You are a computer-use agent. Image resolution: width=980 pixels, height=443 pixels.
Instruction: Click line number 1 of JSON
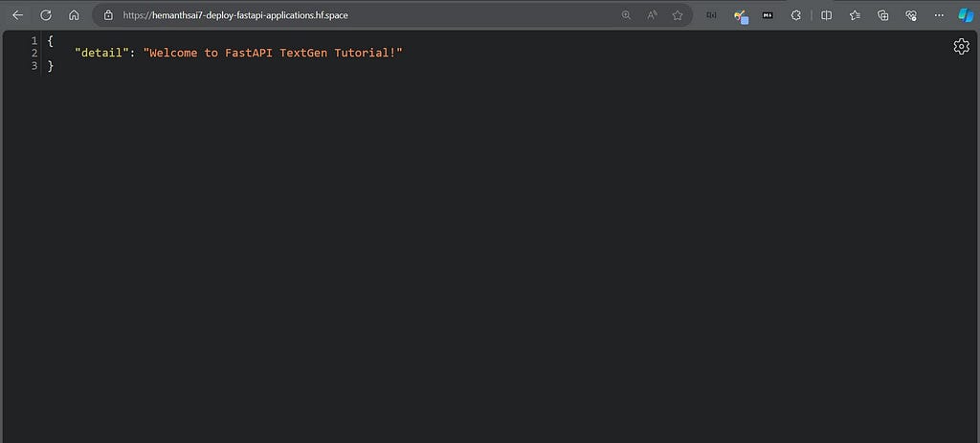[34, 40]
